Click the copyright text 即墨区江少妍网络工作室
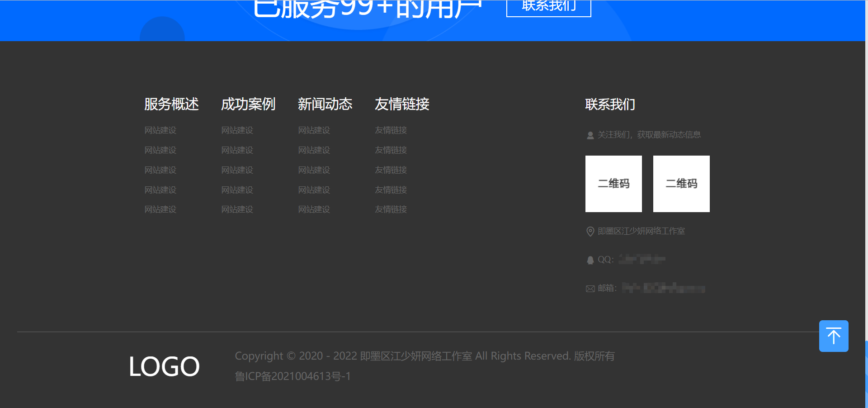868x408 pixels. [415, 356]
